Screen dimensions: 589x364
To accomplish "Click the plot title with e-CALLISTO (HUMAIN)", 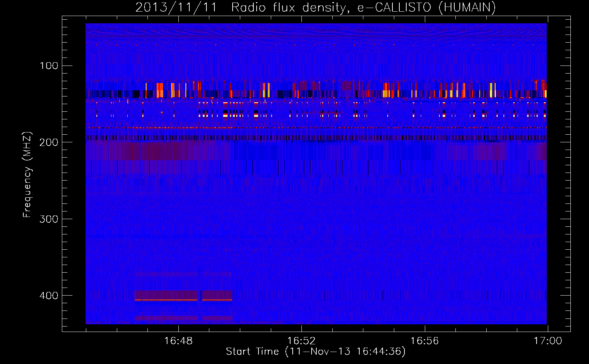I will pyautogui.click(x=316, y=7).
